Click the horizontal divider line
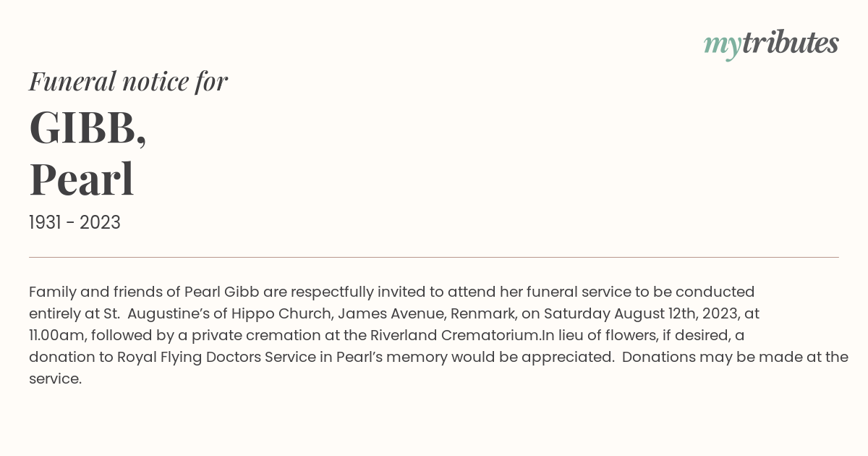The height and width of the screenshot is (456, 868). pyautogui.click(x=434, y=257)
